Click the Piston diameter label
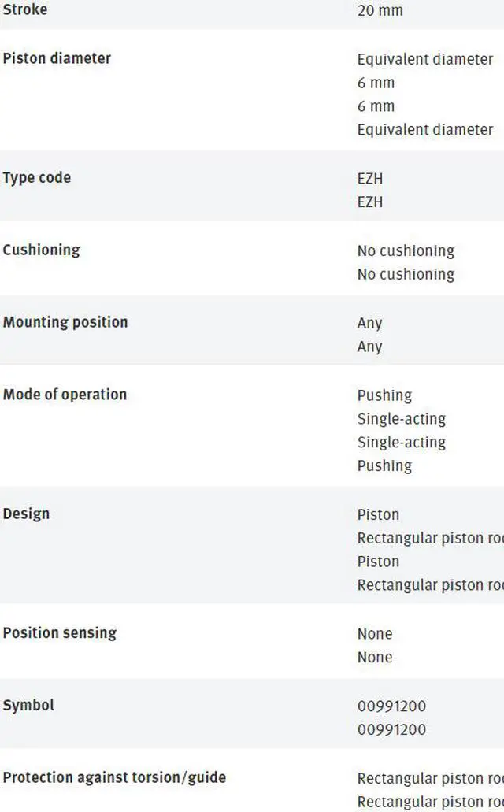This screenshot has width=504, height=812. 57,58
